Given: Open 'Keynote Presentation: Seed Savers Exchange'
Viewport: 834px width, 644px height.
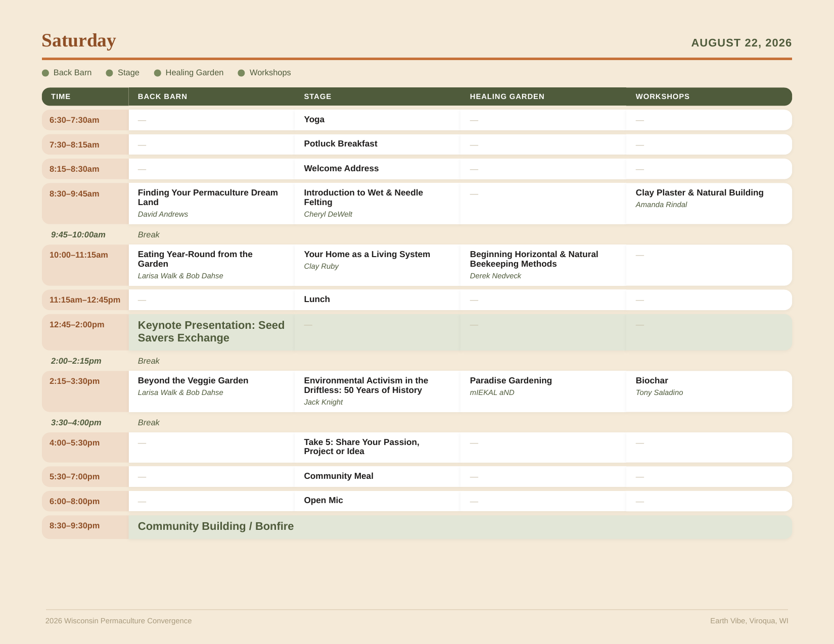Looking at the screenshot, I should click(x=211, y=332).
